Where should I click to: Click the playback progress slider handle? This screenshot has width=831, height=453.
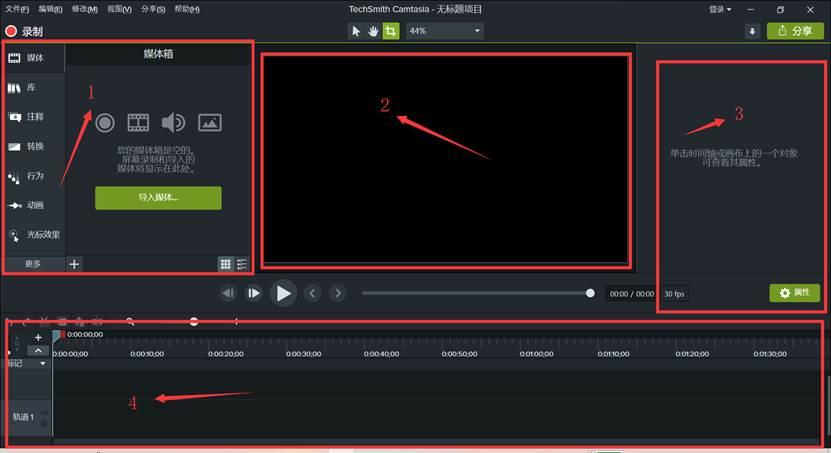click(590, 293)
